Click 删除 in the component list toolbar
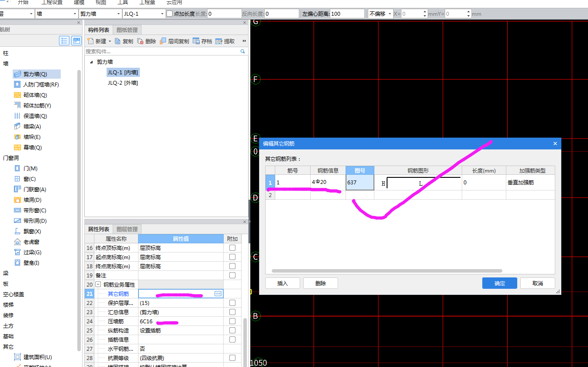588x367 pixels. (x=146, y=41)
